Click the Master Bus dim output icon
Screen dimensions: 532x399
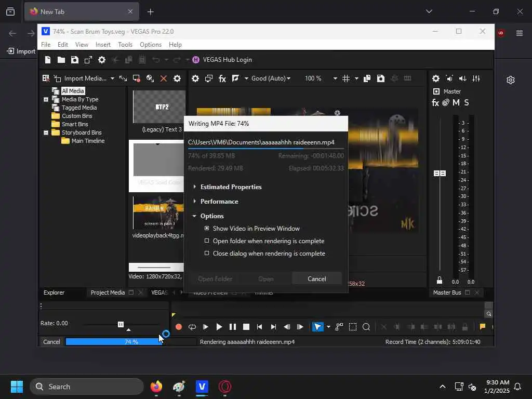pyautogui.click(x=463, y=78)
